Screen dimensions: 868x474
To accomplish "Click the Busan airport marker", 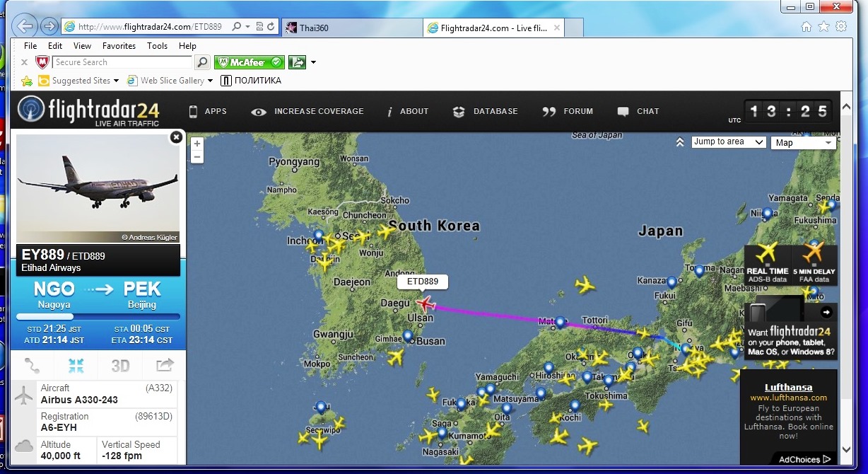I will [x=408, y=336].
